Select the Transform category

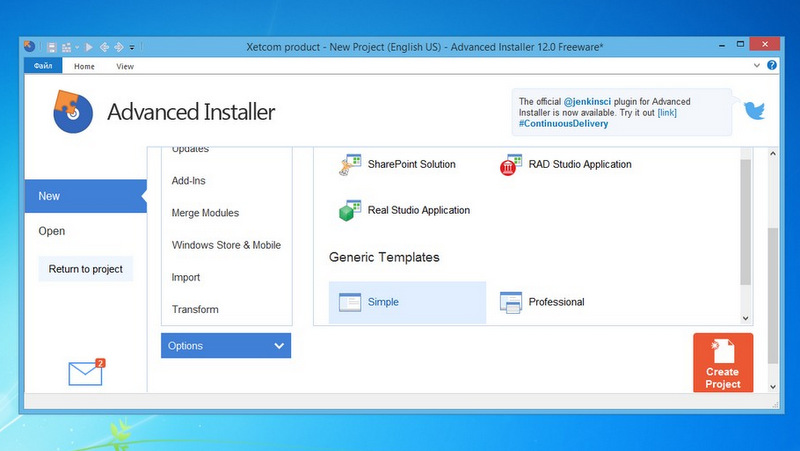[x=195, y=310]
